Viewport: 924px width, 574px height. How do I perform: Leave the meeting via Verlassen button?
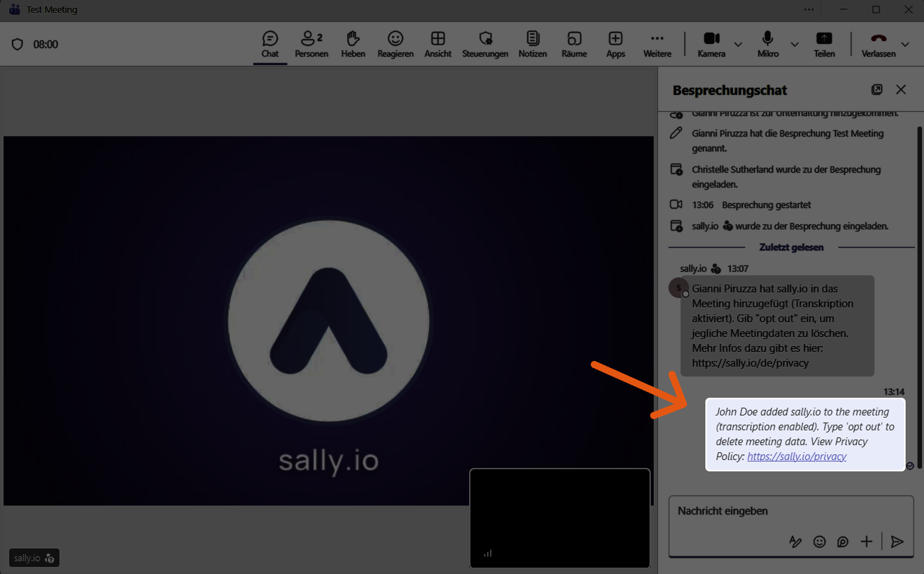pos(878,44)
